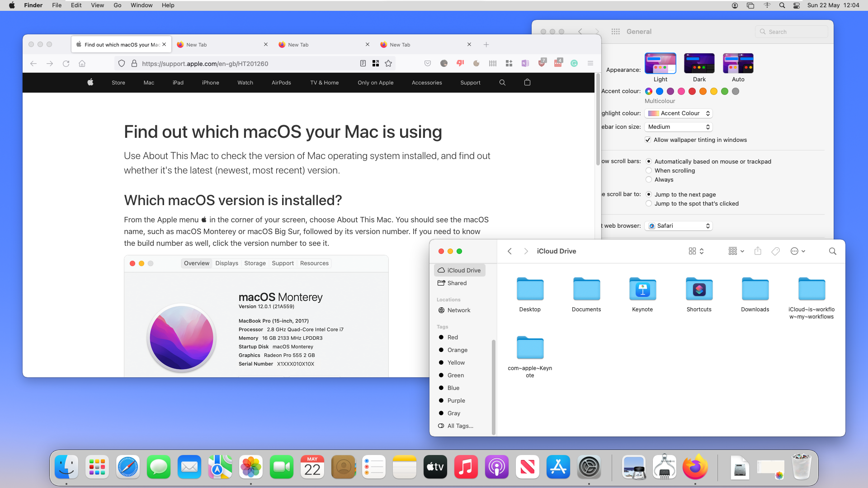Toggle Allow wallpaper tinting in windows
The height and width of the screenshot is (488, 868).
(x=648, y=140)
